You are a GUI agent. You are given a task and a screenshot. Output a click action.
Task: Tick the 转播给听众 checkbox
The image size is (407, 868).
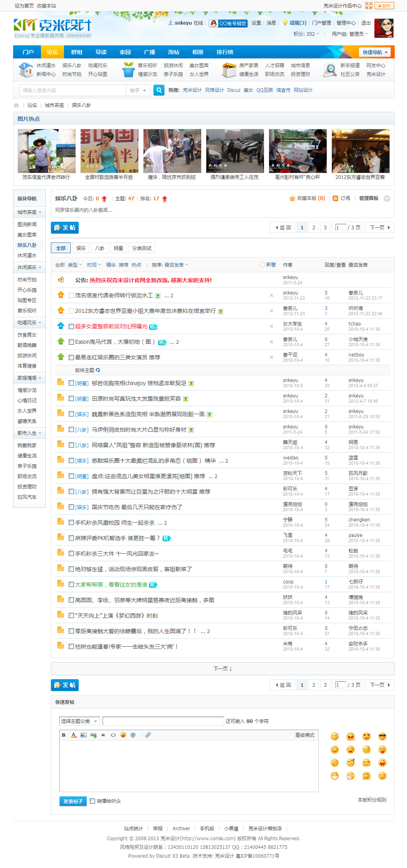click(x=92, y=801)
